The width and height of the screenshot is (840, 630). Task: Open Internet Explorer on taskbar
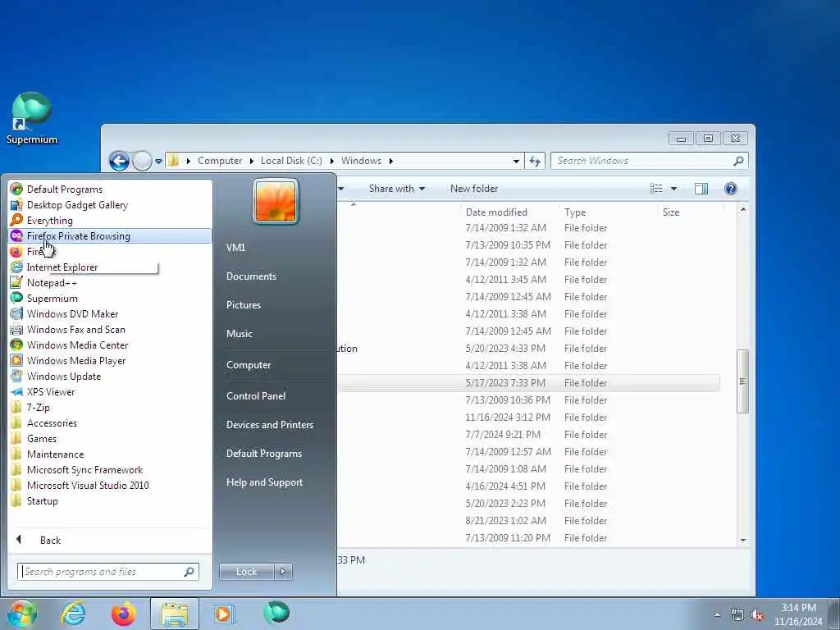[x=73, y=614]
